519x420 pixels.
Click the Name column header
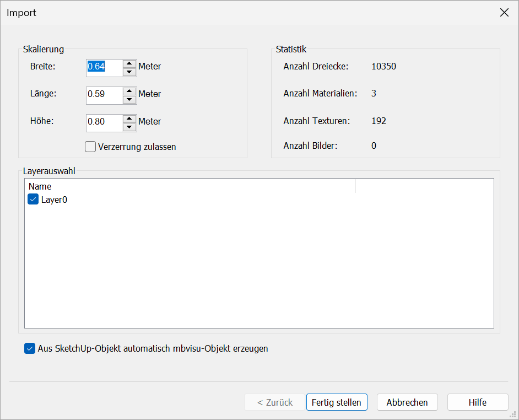[191, 186]
